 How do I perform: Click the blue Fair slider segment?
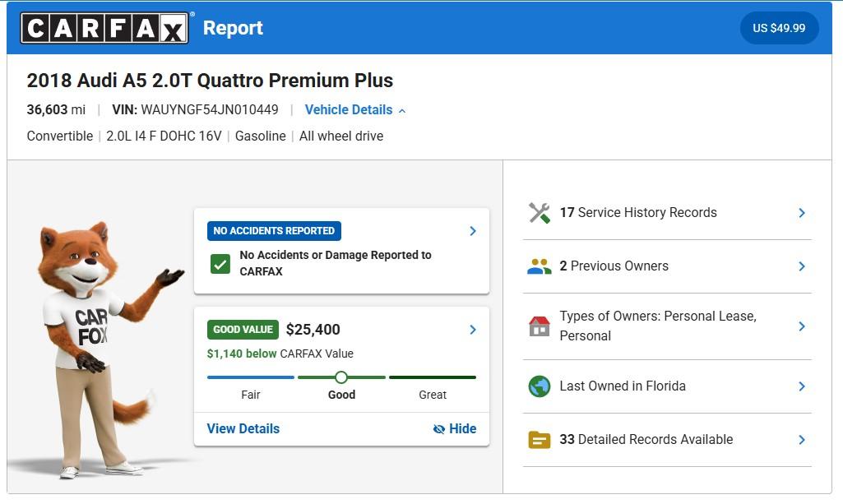pyautogui.click(x=251, y=377)
